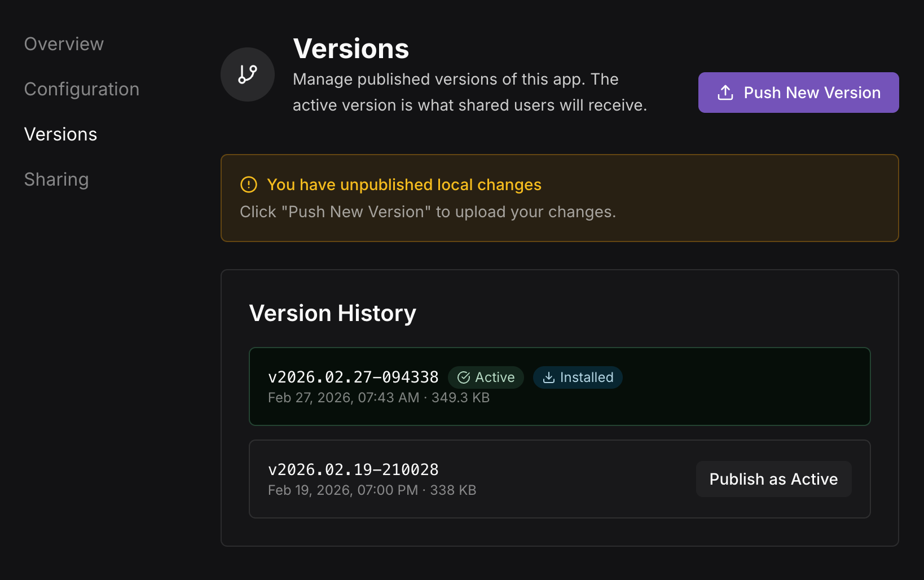924x580 pixels.
Task: Select the v2026.02.19-210028 version name
Action: [x=353, y=469]
